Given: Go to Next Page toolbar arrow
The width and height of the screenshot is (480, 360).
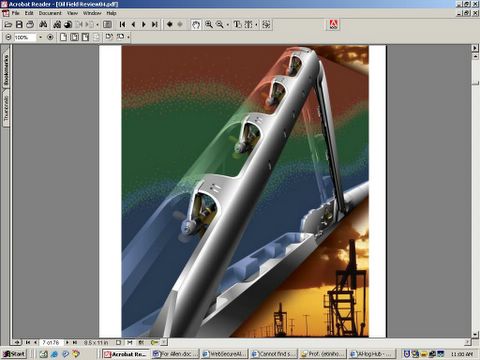Looking at the screenshot, I should (144, 24).
